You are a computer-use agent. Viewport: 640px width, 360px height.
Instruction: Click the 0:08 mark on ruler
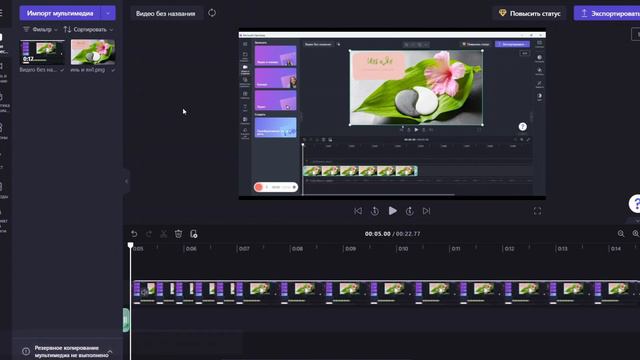pos(297,249)
